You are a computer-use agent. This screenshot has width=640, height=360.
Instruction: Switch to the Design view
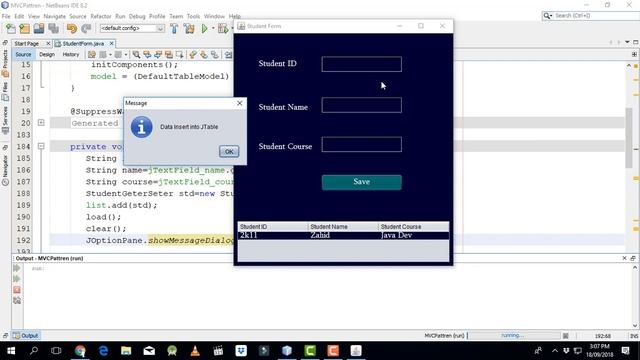(x=47, y=54)
